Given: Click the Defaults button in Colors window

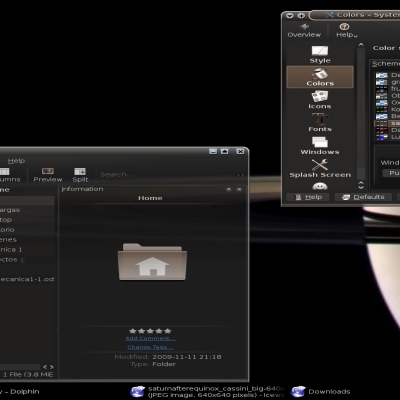Looking at the screenshot, I should tap(364, 197).
